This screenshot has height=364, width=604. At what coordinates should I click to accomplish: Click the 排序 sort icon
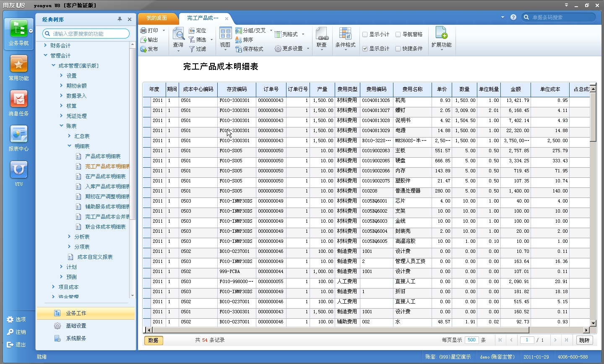pos(239,40)
